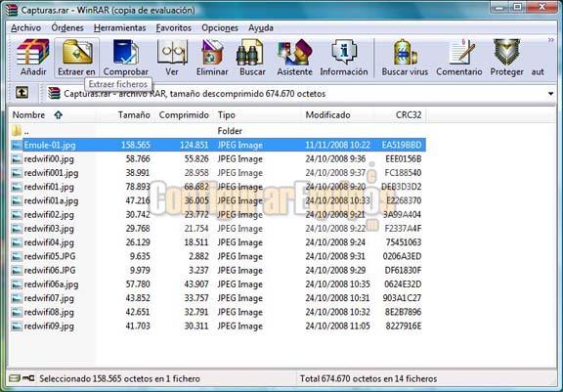Click CRC32 value 8227916E
Screen dimensions: 563x392
tap(404, 326)
